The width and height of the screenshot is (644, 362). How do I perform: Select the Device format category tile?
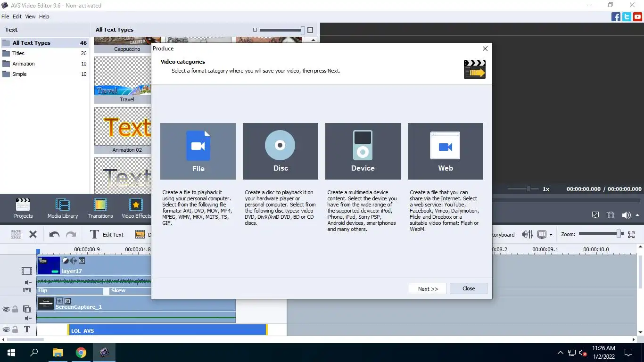(363, 151)
